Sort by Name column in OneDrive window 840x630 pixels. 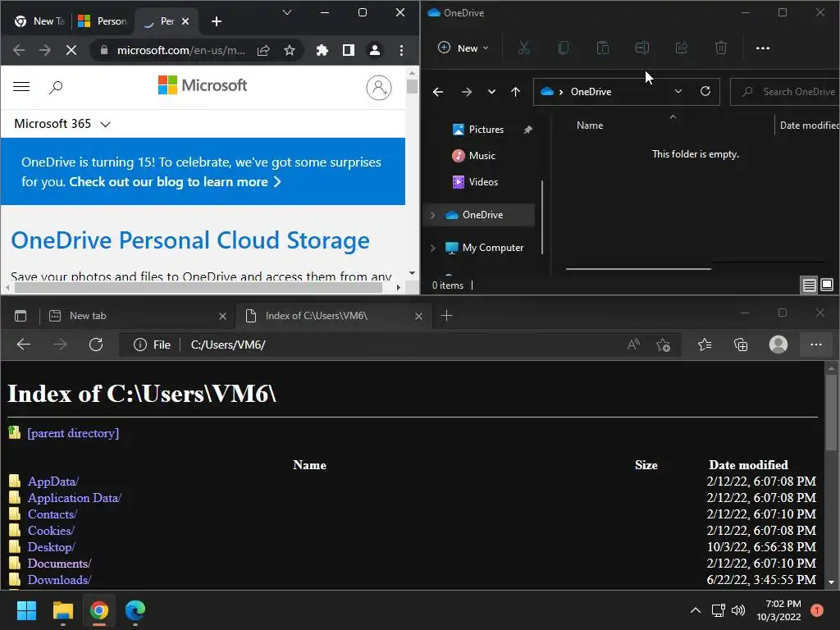click(590, 126)
